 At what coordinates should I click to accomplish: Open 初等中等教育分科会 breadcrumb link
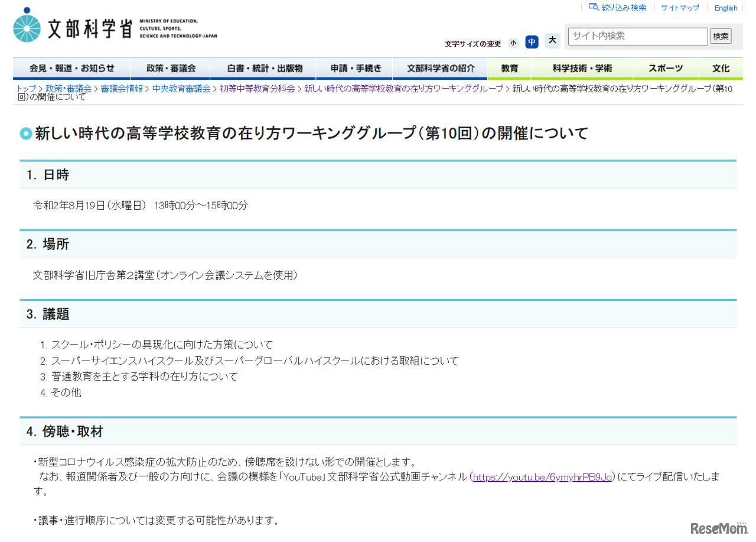(x=256, y=87)
